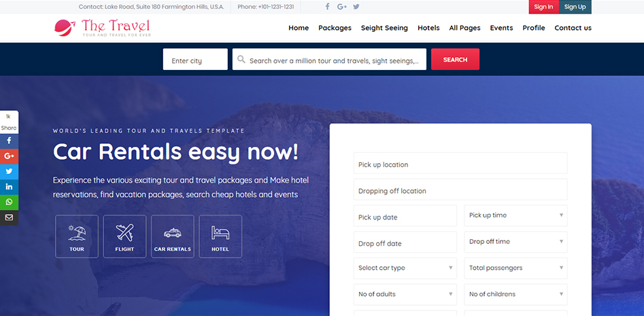Open the Select car type dropdown

point(405,268)
